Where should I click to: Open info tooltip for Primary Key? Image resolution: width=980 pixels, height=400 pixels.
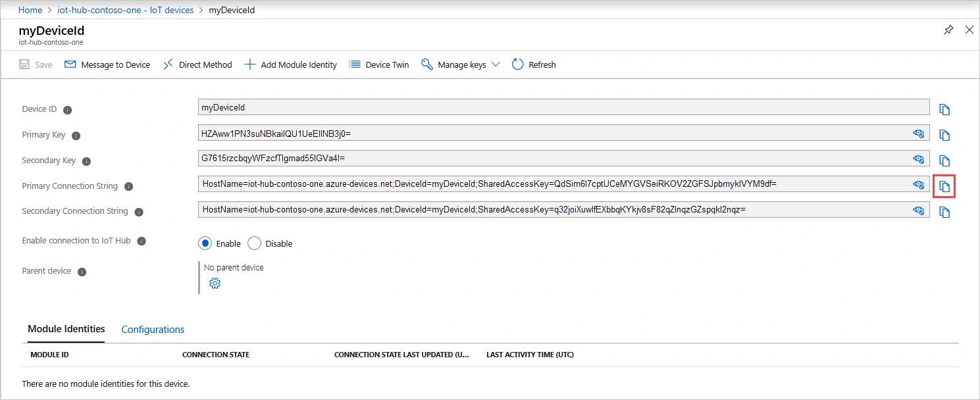76,136
